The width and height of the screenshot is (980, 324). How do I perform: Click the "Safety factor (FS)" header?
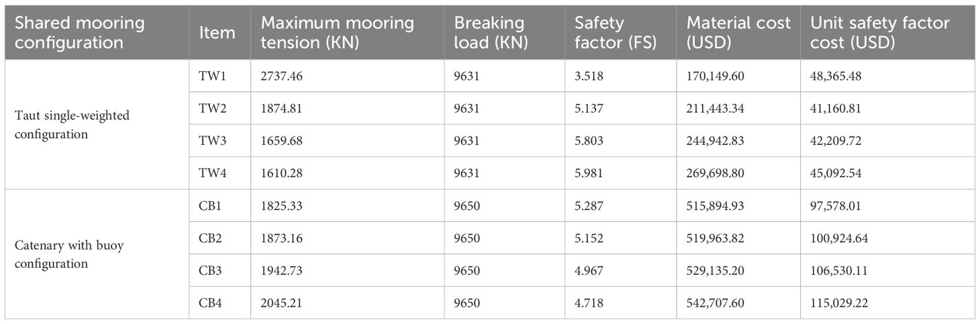pyautogui.click(x=615, y=33)
